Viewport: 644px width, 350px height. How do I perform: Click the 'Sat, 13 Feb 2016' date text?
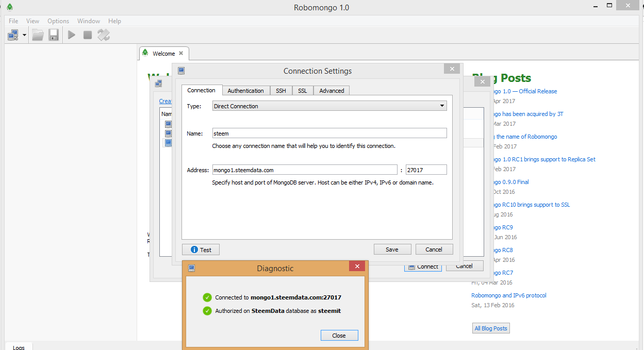(x=493, y=305)
